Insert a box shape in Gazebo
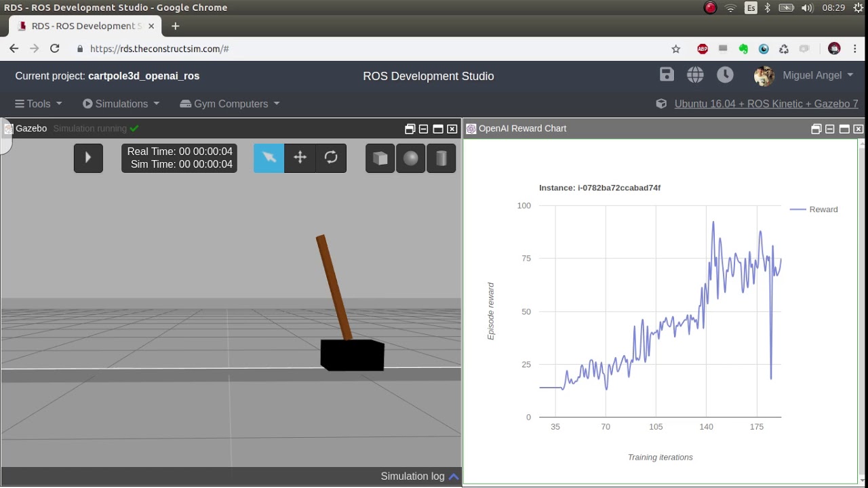Screen dimensions: 868x488 point(380,158)
